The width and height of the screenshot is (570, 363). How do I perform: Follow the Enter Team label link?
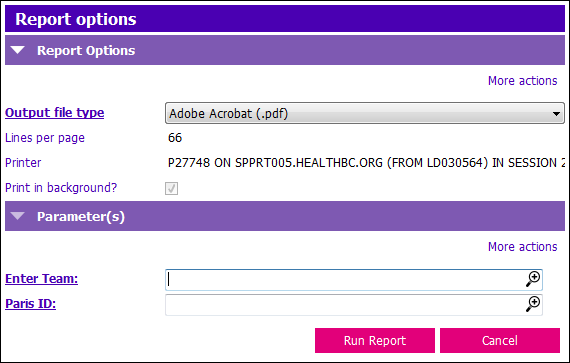coord(41,279)
